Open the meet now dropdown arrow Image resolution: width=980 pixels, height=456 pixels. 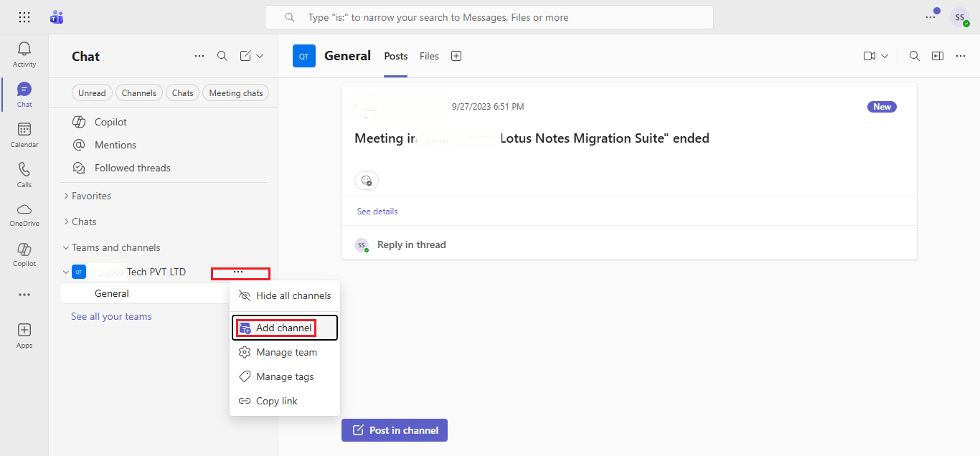click(885, 56)
